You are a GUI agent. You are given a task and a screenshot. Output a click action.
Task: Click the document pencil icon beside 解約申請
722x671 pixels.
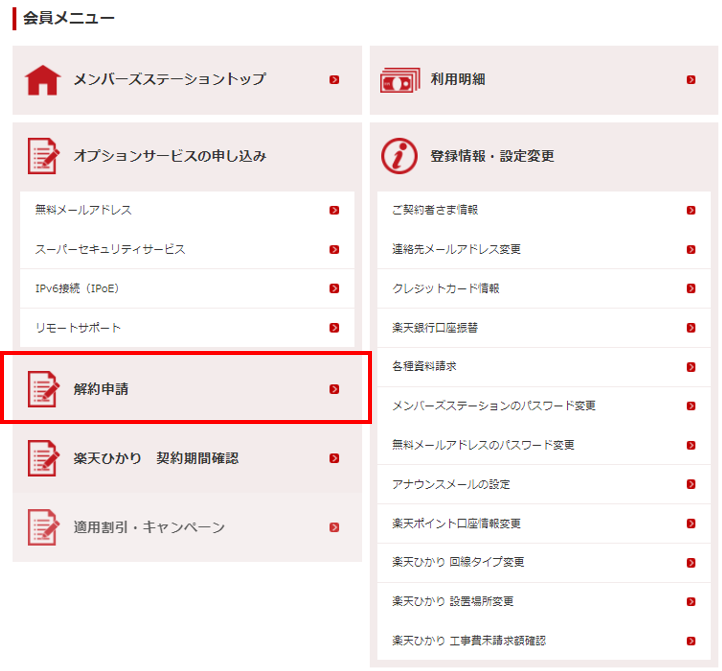43,389
